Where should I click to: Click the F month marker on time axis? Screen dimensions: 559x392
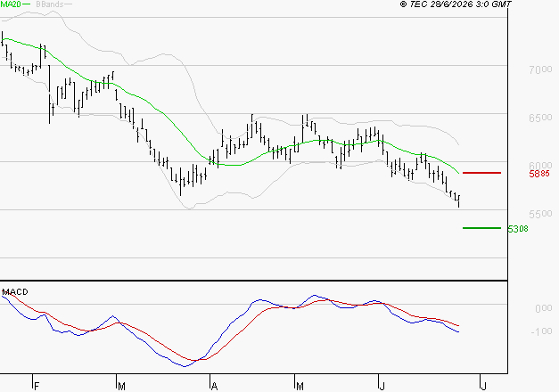point(37,387)
